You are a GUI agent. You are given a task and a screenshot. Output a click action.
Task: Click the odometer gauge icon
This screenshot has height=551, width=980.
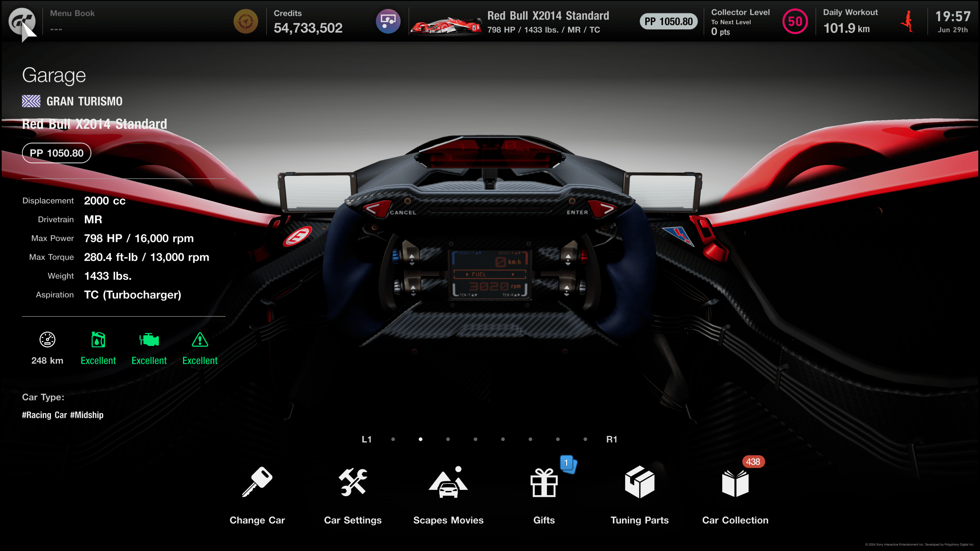(x=47, y=339)
